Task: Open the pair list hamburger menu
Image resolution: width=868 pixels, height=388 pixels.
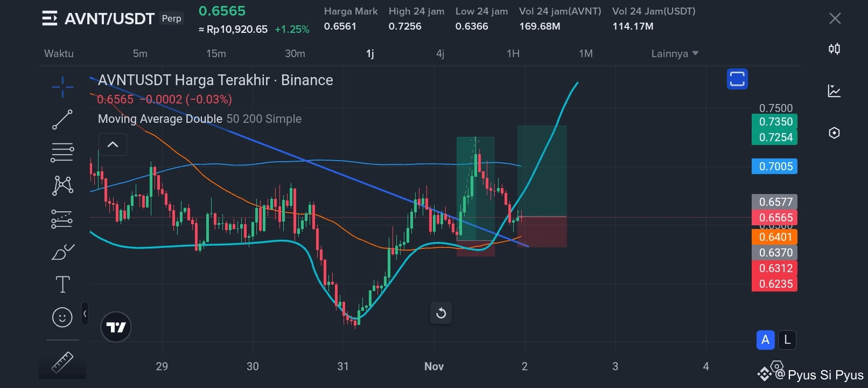Action: click(50, 18)
